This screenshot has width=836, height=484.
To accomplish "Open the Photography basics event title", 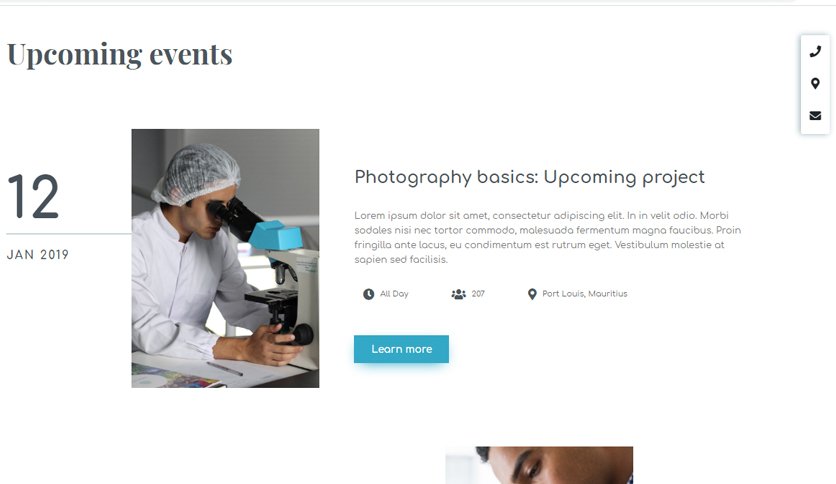I will [529, 178].
